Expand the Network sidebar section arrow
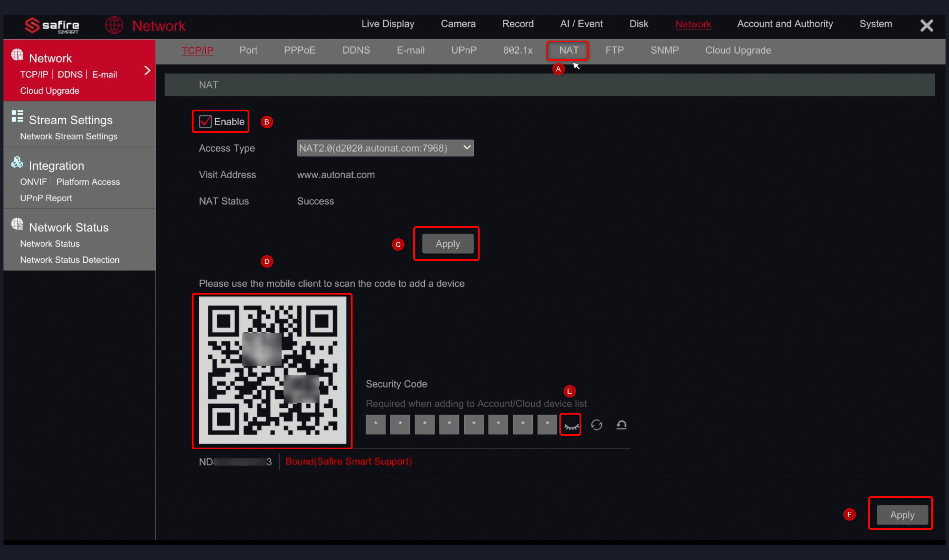949x560 pixels. (x=147, y=70)
